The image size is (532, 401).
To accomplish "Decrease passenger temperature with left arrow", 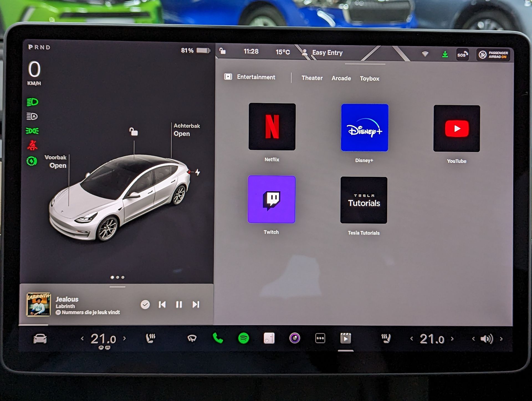I will [x=412, y=339].
